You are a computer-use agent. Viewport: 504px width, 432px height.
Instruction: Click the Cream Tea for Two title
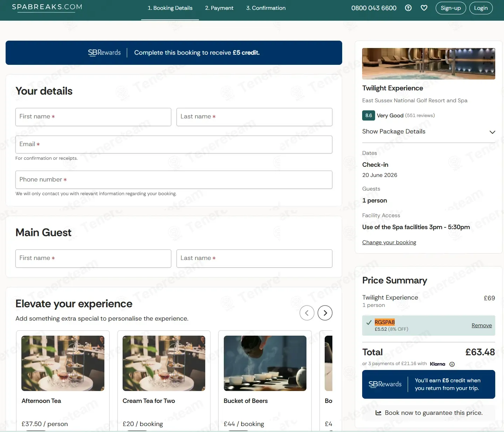pyautogui.click(x=149, y=401)
